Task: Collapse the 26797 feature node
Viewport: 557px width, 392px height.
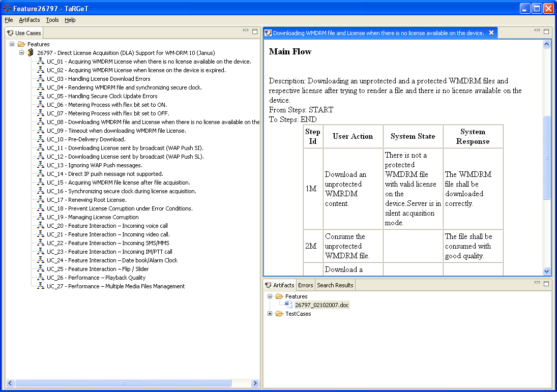Action: (22, 52)
